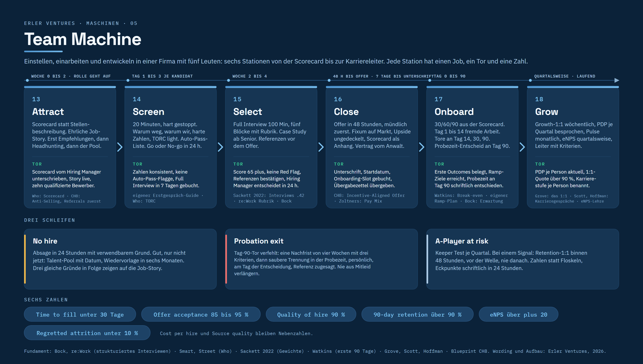Click the timeline dot for Tag 1 bis 3

pos(128,80)
